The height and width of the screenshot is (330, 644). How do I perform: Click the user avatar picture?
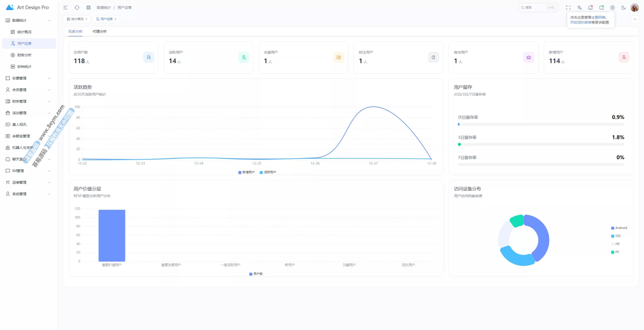634,8
